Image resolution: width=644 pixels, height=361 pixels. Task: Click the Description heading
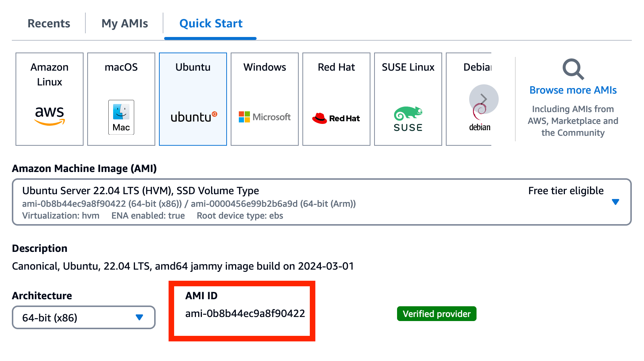coord(40,248)
